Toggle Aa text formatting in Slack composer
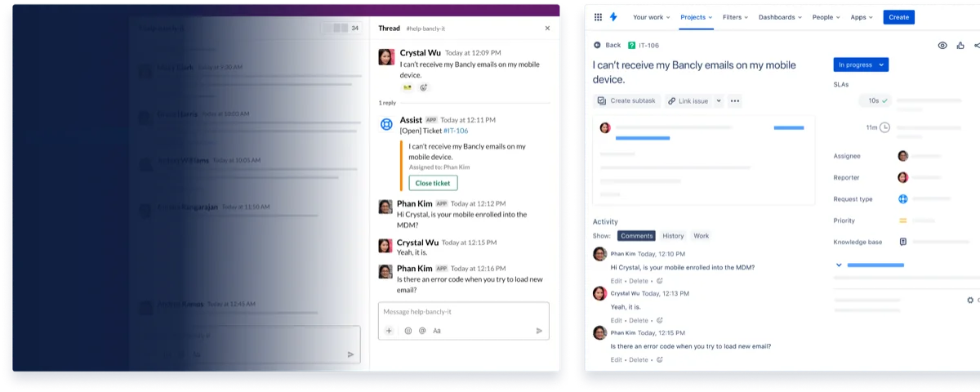The height and width of the screenshot is (392, 980). (x=437, y=331)
